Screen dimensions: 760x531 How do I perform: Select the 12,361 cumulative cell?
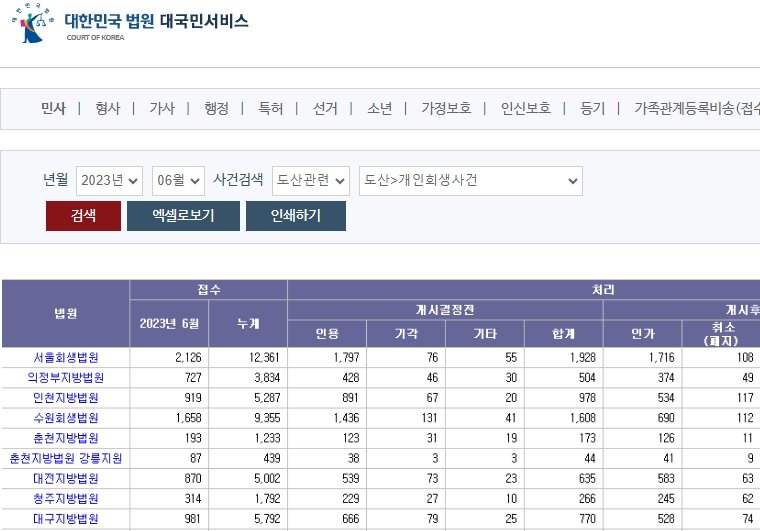(248, 358)
